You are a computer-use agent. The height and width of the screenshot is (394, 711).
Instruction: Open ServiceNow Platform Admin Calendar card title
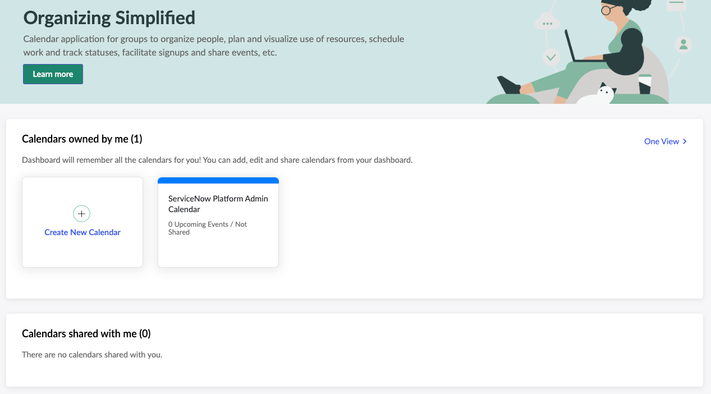tap(218, 204)
